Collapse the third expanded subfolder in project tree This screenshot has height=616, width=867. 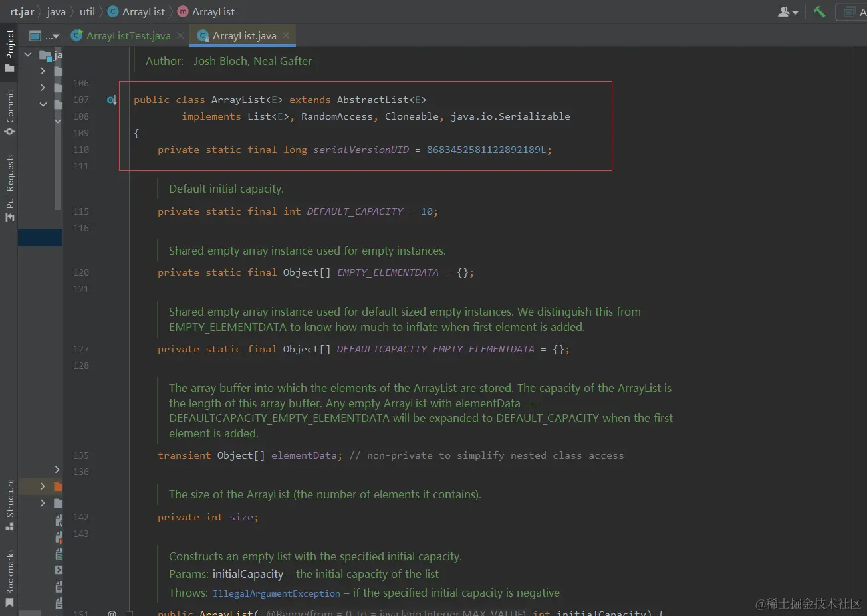pos(43,104)
